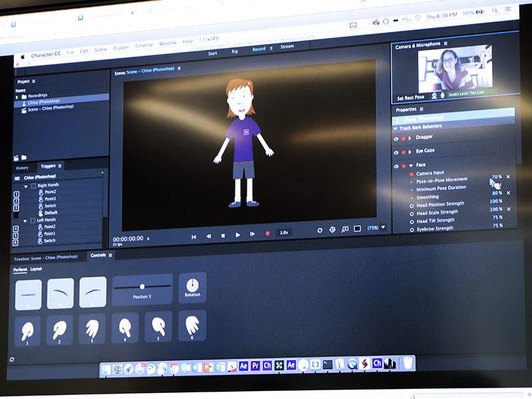Arm the circle beside Head Position Strength
This screenshot has height=399, width=532.
click(412, 205)
